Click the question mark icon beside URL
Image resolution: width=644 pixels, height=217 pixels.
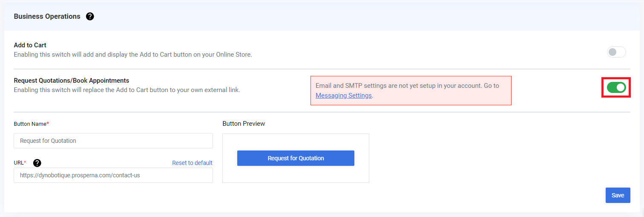pos(37,163)
